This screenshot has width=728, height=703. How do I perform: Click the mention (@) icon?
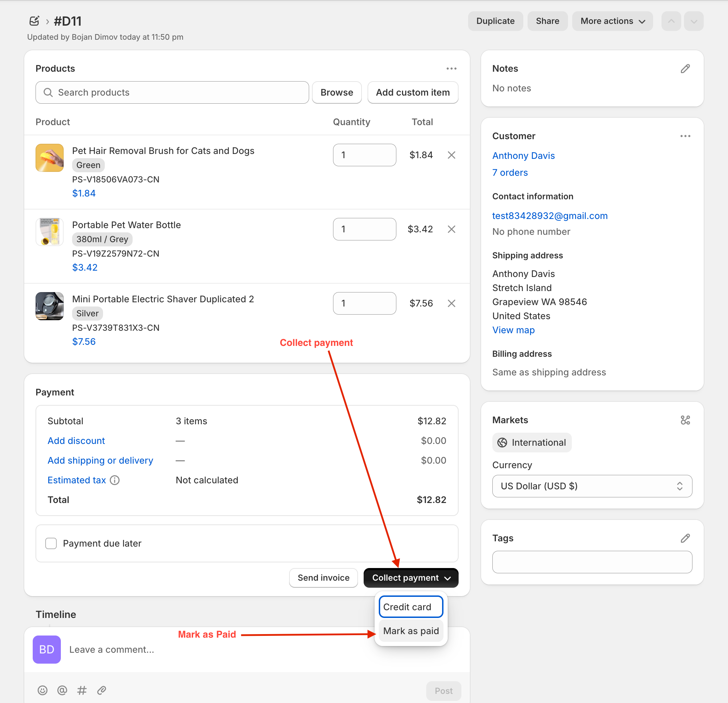click(x=62, y=690)
